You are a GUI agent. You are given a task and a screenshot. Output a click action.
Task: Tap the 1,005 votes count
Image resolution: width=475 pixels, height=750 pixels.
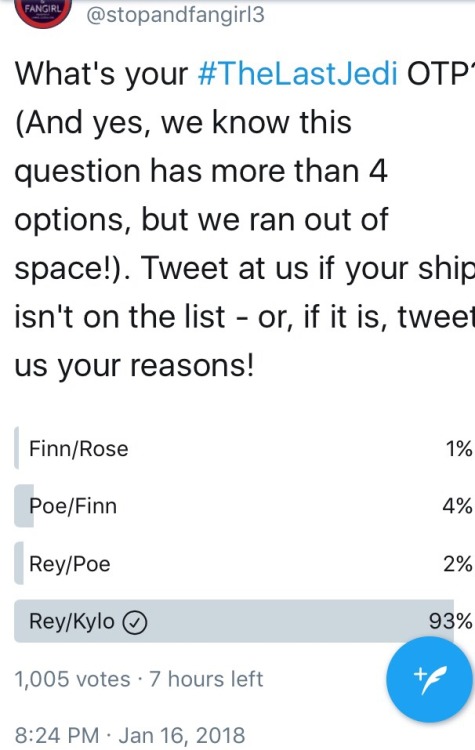pyautogui.click(x=72, y=679)
